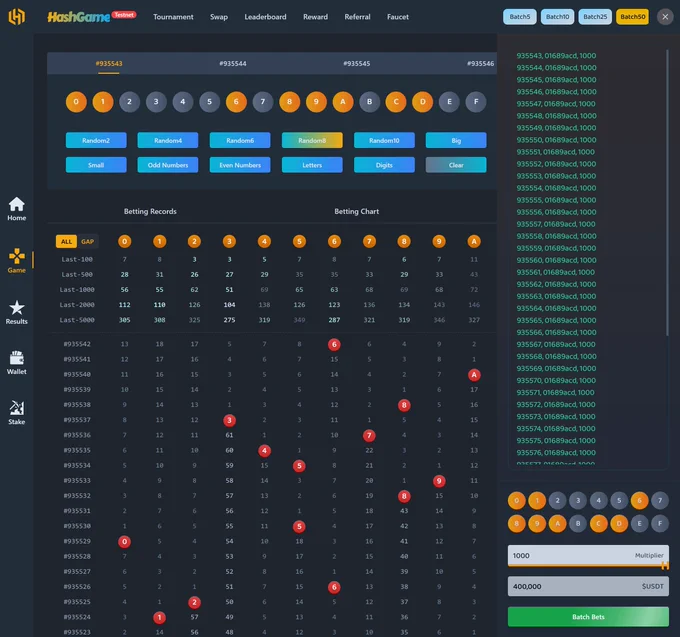Switch to round #935545 tab
Image resolution: width=680 pixels, height=637 pixels.
pos(356,64)
